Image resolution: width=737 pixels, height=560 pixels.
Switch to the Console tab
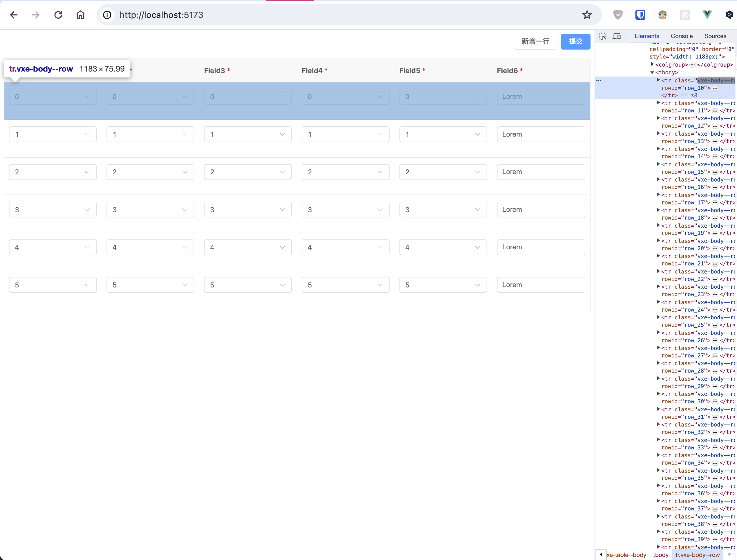tap(682, 36)
